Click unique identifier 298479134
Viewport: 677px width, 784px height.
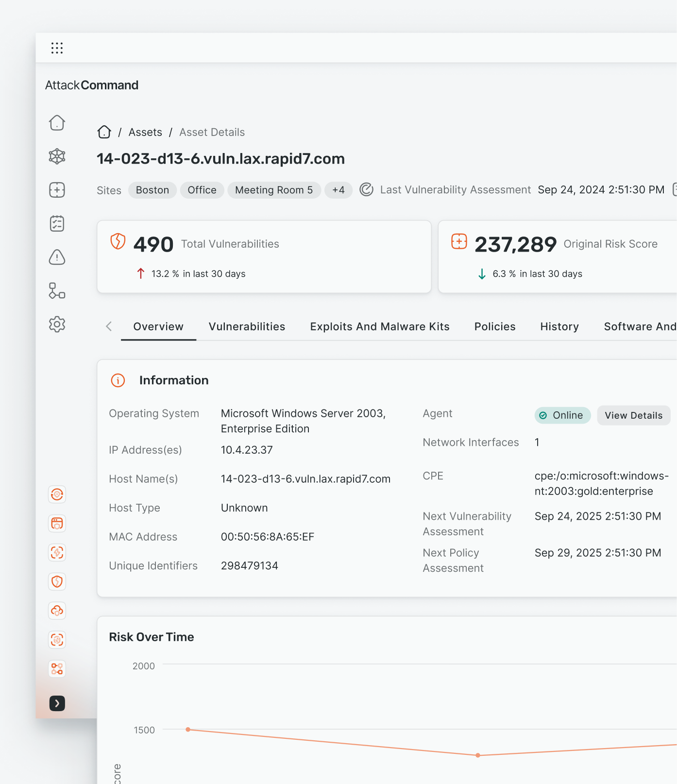[250, 566]
